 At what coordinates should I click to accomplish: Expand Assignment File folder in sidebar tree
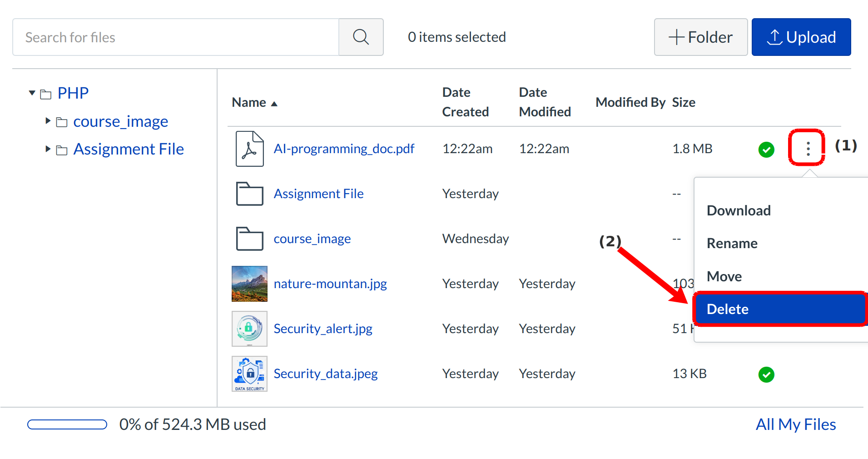pos(48,149)
